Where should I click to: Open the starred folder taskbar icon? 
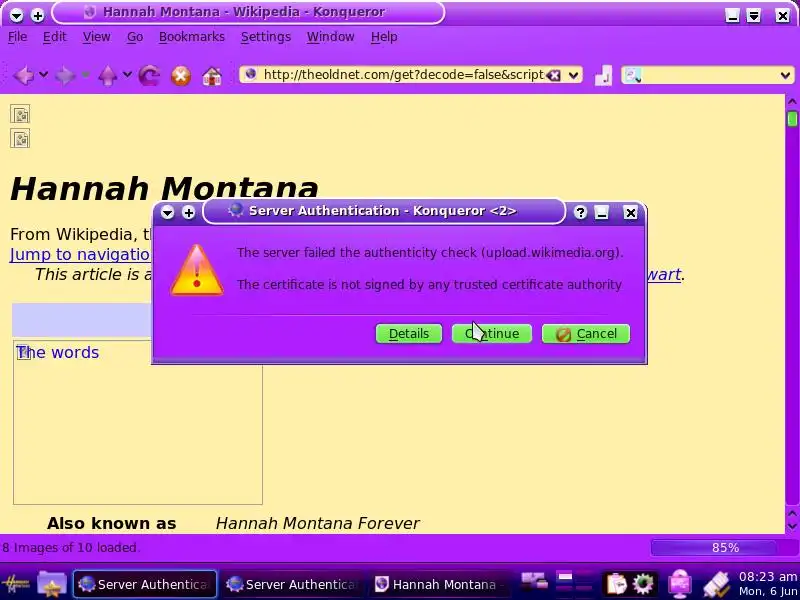(52, 584)
